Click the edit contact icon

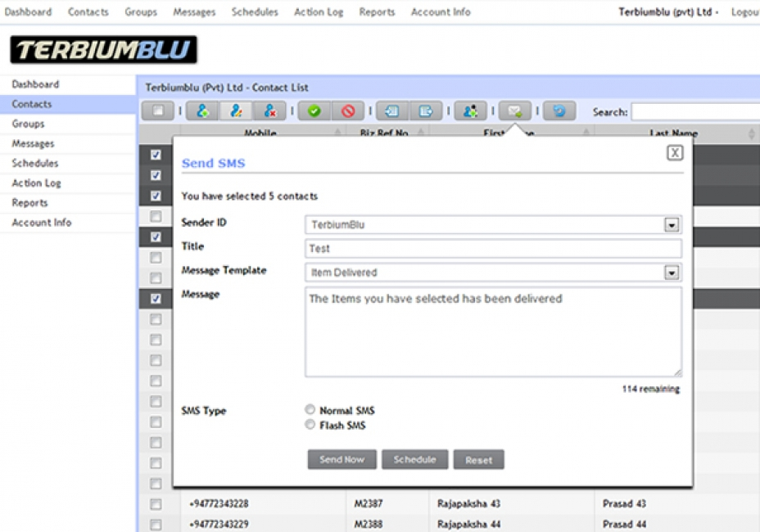click(x=236, y=111)
